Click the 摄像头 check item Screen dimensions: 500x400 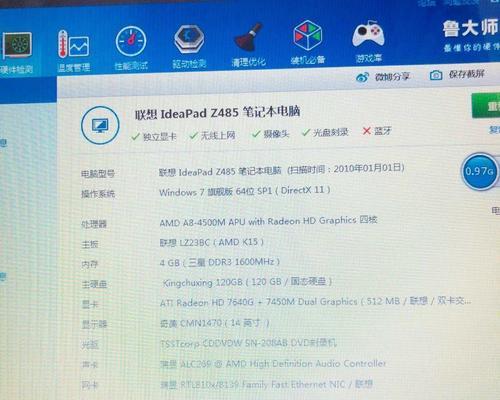point(270,134)
